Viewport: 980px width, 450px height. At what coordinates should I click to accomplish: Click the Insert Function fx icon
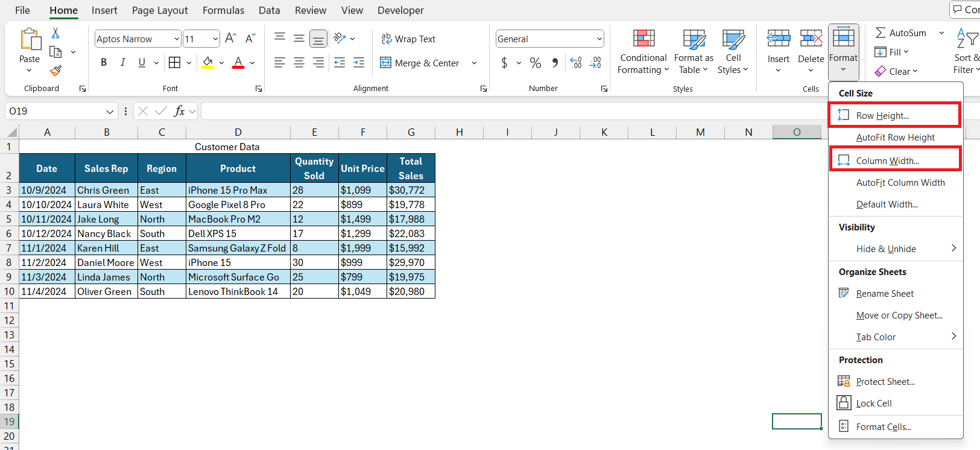[x=179, y=111]
